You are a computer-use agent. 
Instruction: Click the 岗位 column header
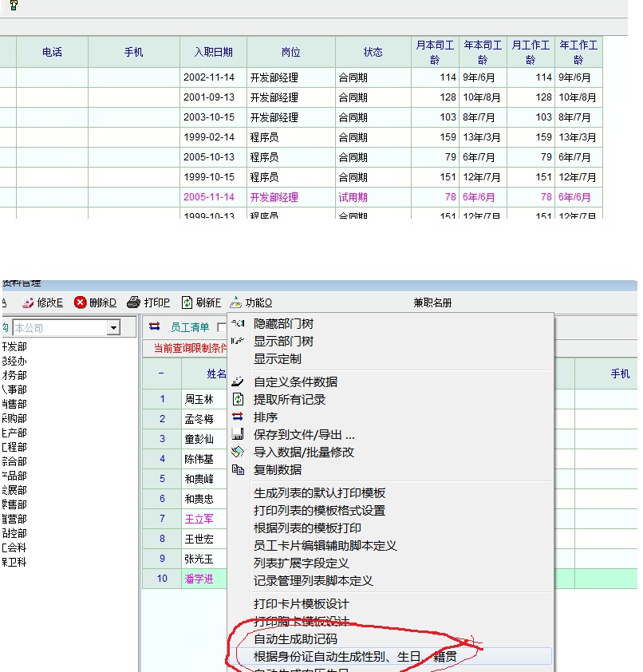point(291,52)
